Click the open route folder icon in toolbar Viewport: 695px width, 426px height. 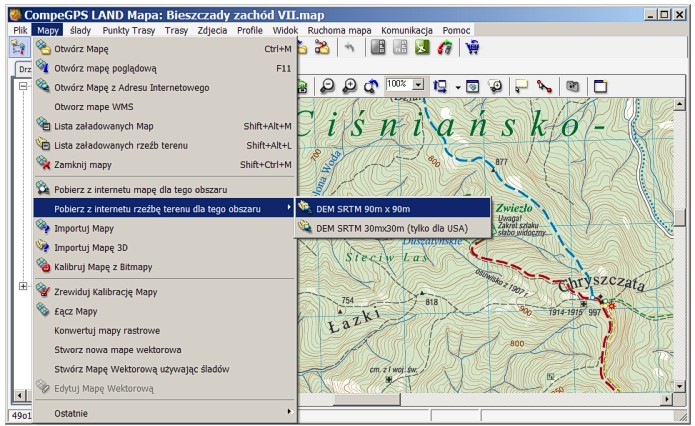(322, 47)
